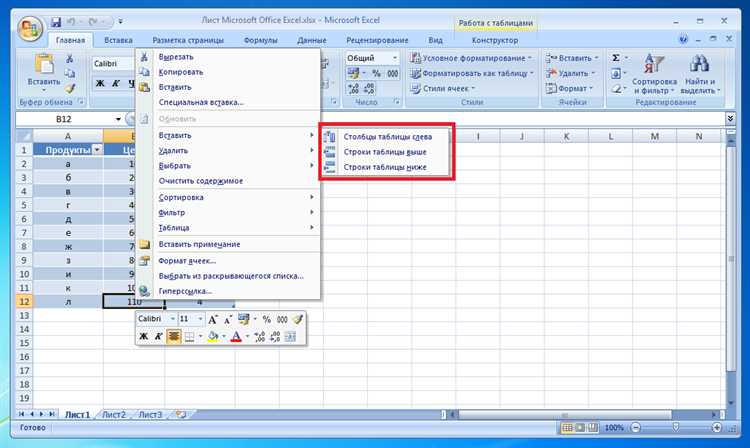Open the Name Box dropdown arrow

point(118,119)
